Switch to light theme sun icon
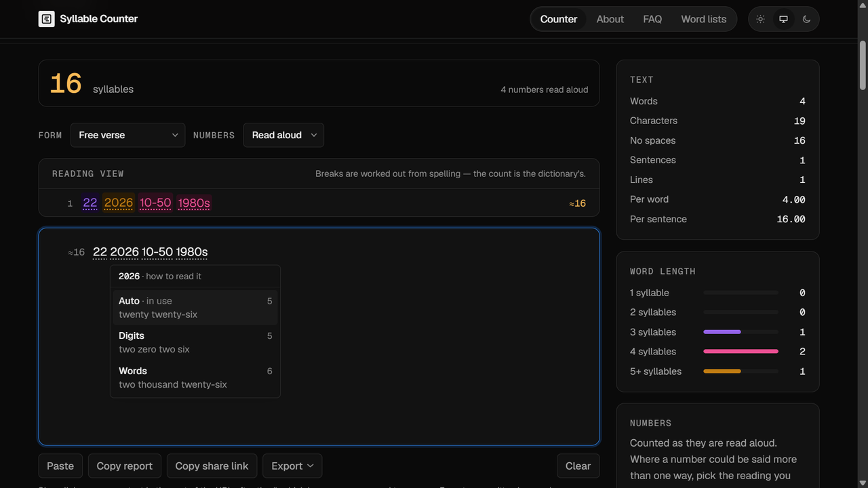Image resolution: width=868 pixels, height=488 pixels. (760, 19)
